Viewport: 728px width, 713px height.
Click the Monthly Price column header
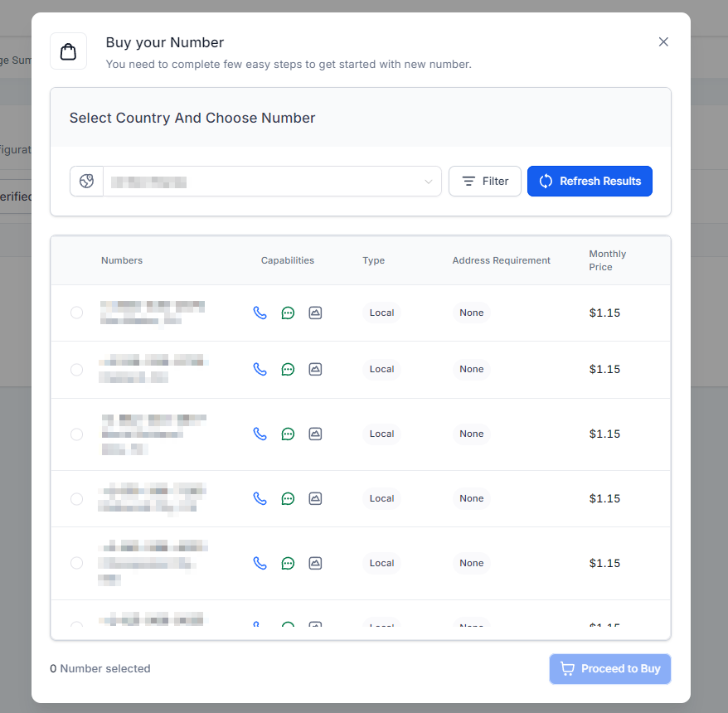pyautogui.click(x=607, y=260)
